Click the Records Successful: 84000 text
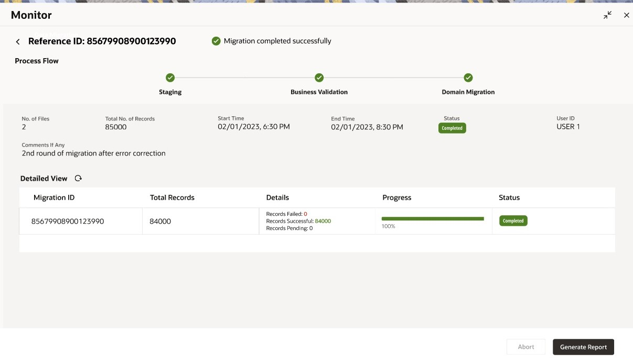Screen dimensions: 633x364 pyautogui.click(x=298, y=221)
